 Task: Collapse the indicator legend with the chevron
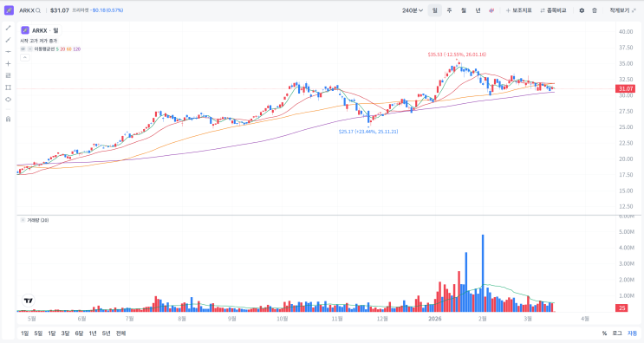click(24, 57)
